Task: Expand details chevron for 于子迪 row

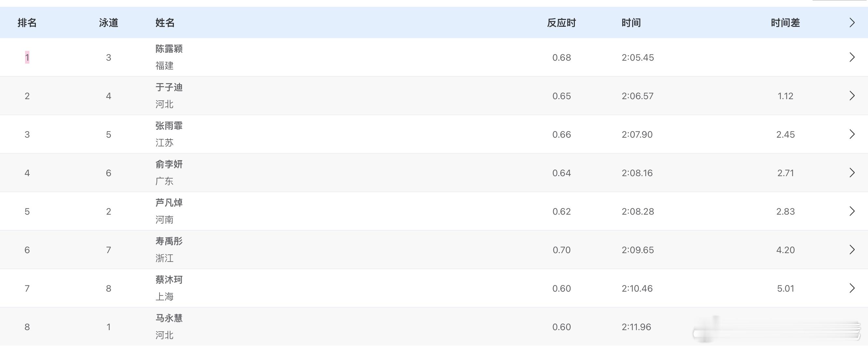Action: (x=852, y=96)
